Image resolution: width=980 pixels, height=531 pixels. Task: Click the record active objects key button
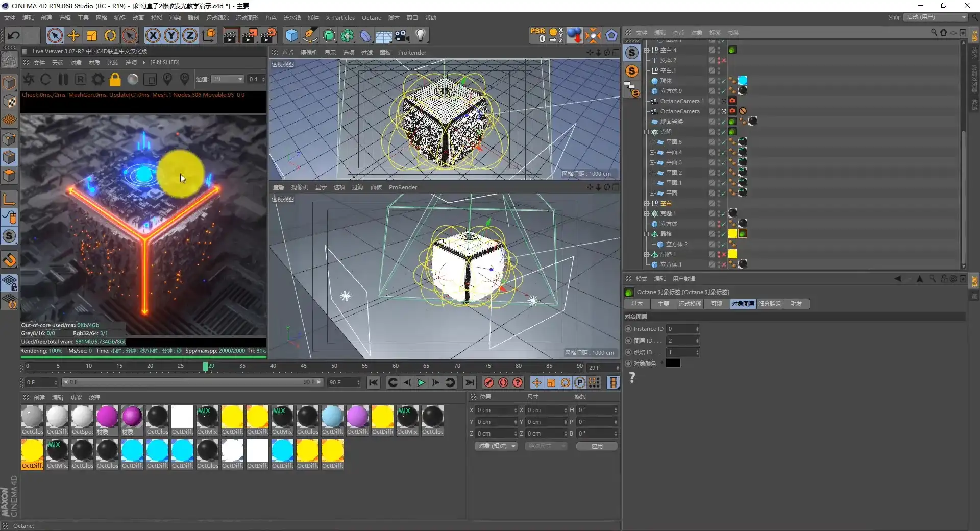pos(488,382)
